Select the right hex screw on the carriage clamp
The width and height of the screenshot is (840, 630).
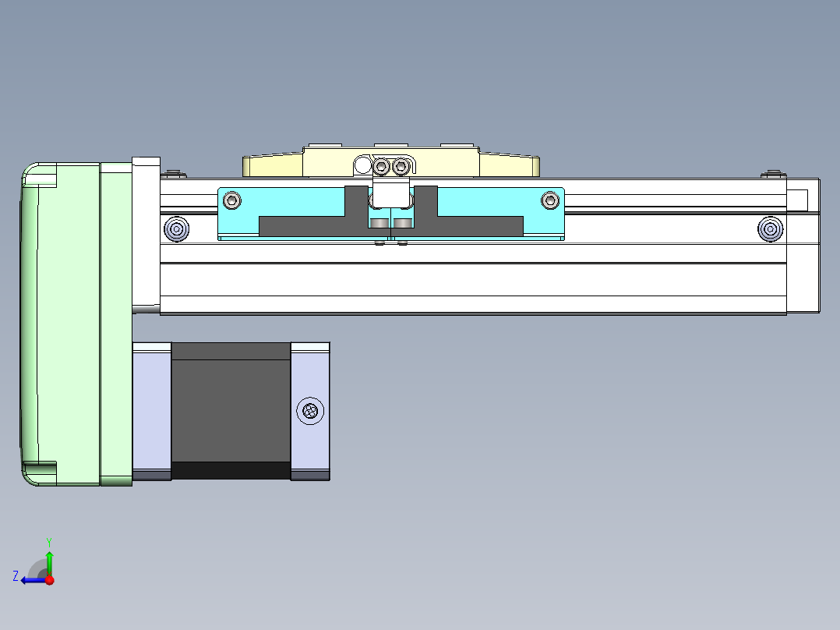coord(401,166)
